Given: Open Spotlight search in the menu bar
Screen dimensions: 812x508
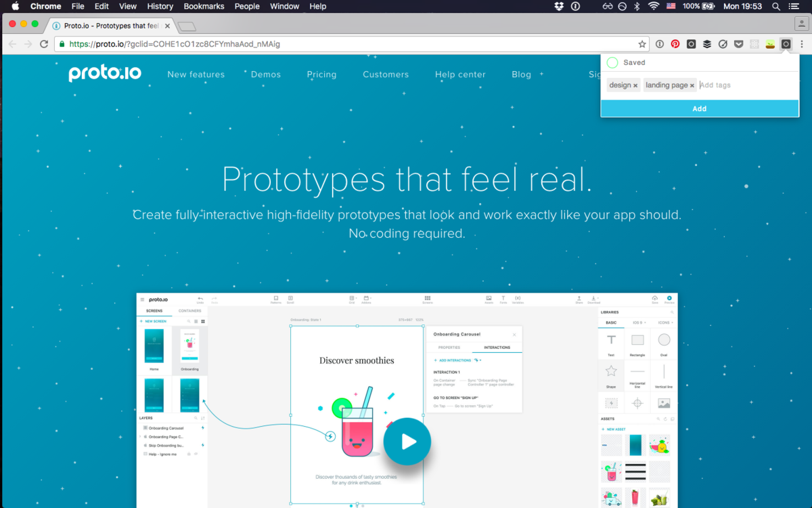Looking at the screenshot, I should (776, 6).
